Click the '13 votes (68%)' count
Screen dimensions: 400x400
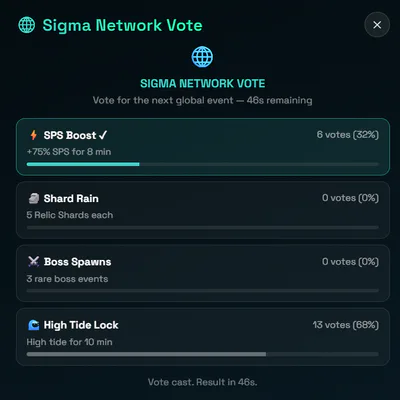point(346,325)
